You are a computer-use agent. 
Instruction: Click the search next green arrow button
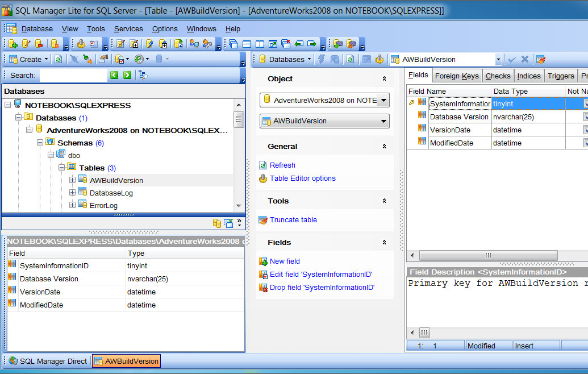click(127, 75)
